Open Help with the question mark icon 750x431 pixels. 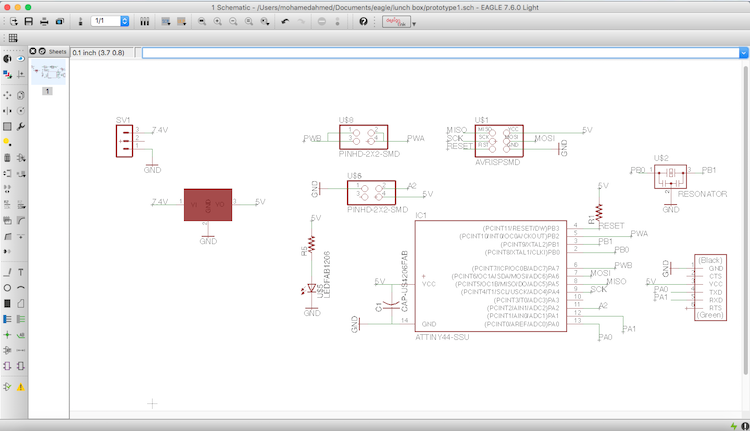tap(363, 22)
